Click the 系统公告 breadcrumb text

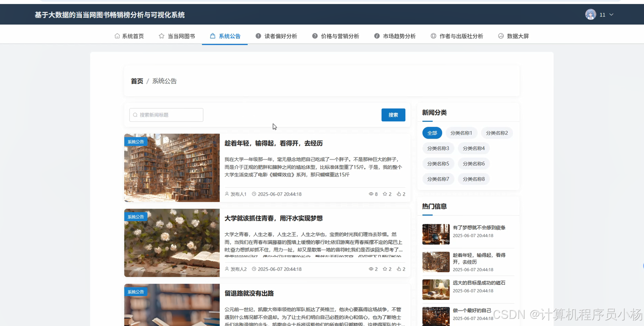pos(165,81)
